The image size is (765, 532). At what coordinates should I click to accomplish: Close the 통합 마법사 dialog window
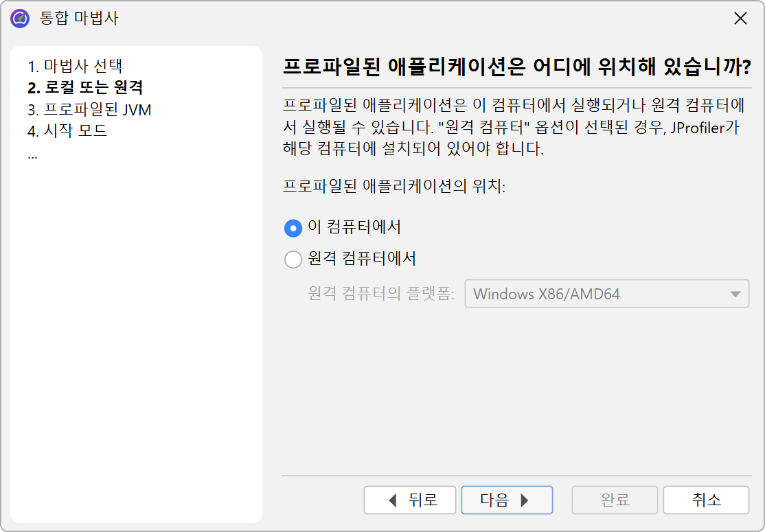click(740, 19)
